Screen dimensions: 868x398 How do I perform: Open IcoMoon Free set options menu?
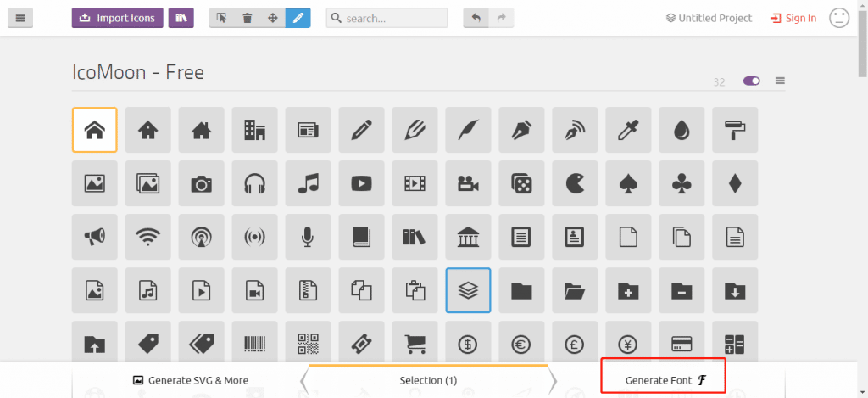click(x=780, y=81)
